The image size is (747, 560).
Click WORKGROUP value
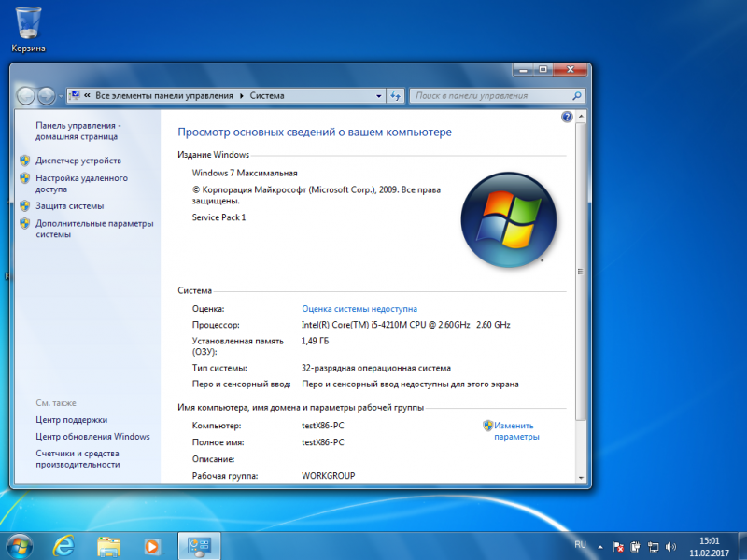click(329, 476)
